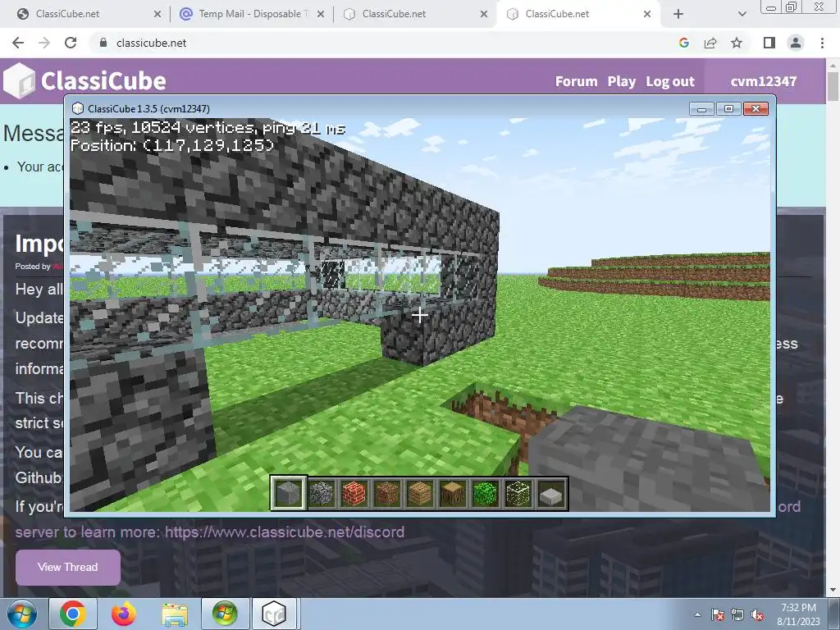Click the action center flag tray icon
This screenshot has height=630, width=840.
(718, 615)
